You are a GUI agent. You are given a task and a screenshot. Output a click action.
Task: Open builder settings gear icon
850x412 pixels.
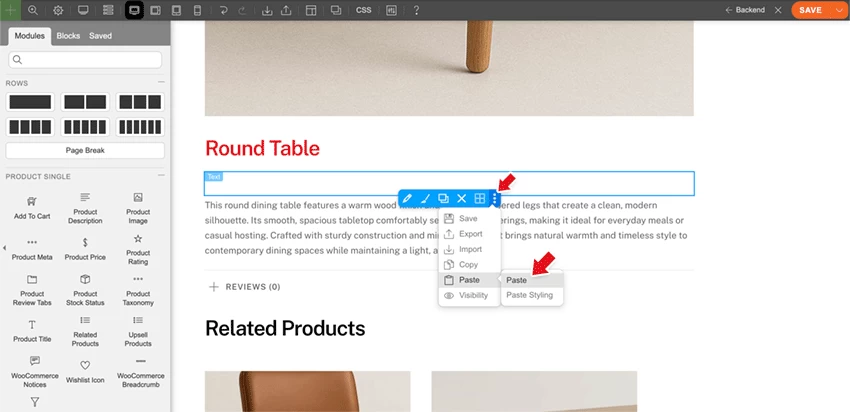(58, 10)
